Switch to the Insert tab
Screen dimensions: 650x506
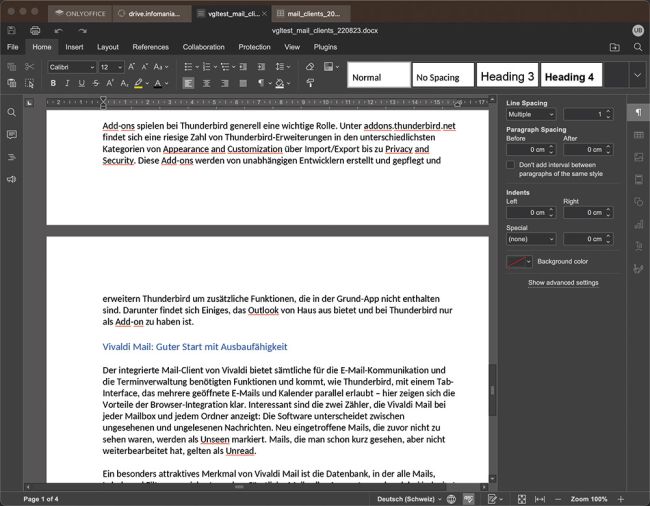click(74, 47)
